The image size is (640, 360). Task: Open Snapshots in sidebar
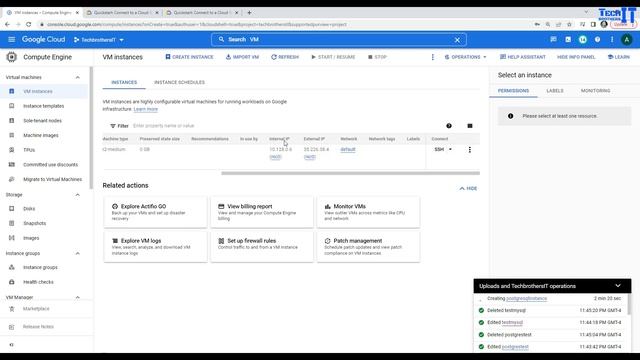click(44, 224)
